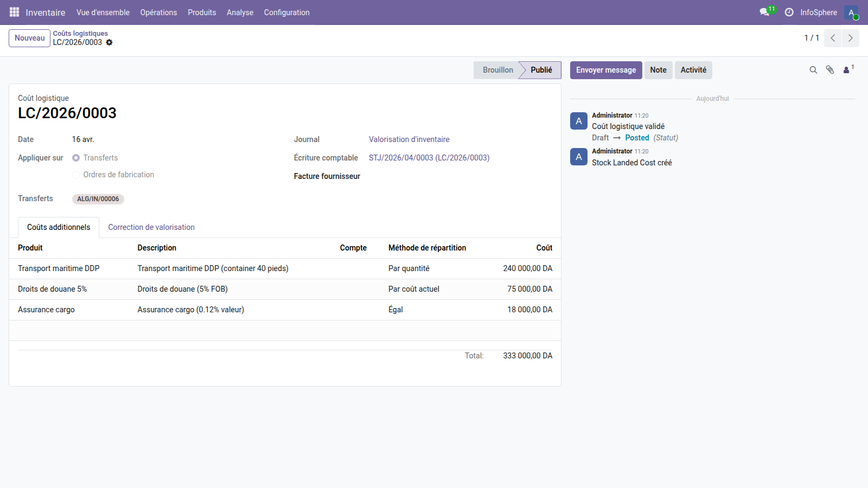This screenshot has width=868, height=488.
Task: Open the activities clock icon
Action: coord(789,12)
